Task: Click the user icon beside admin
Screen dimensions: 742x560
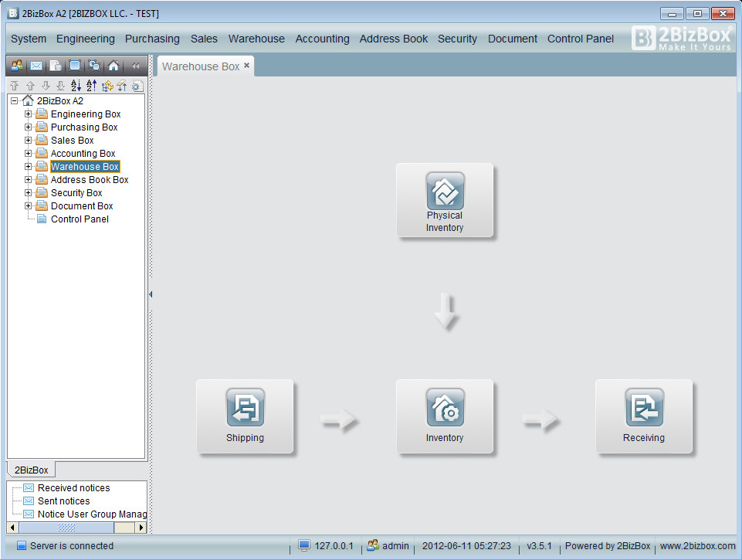Action: [373, 545]
